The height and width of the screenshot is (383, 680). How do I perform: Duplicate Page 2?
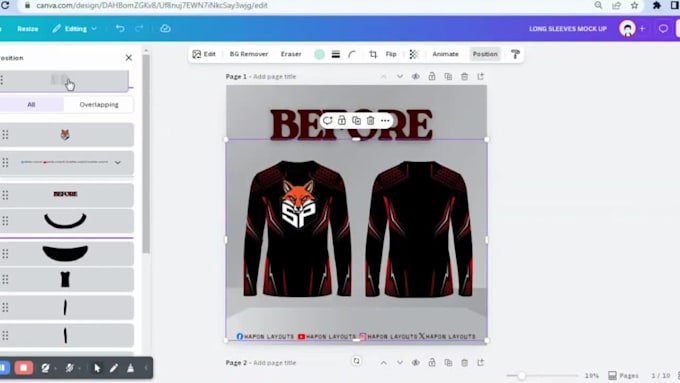pyautogui.click(x=448, y=363)
